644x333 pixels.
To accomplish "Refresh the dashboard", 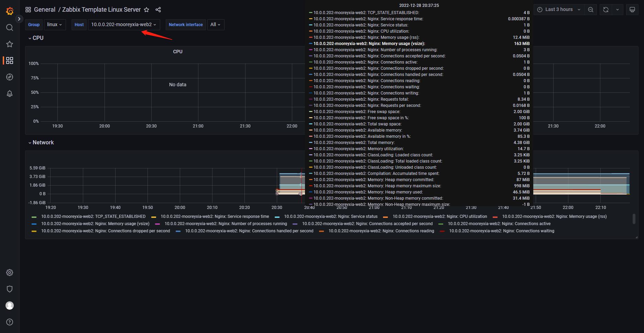I will pos(606,10).
